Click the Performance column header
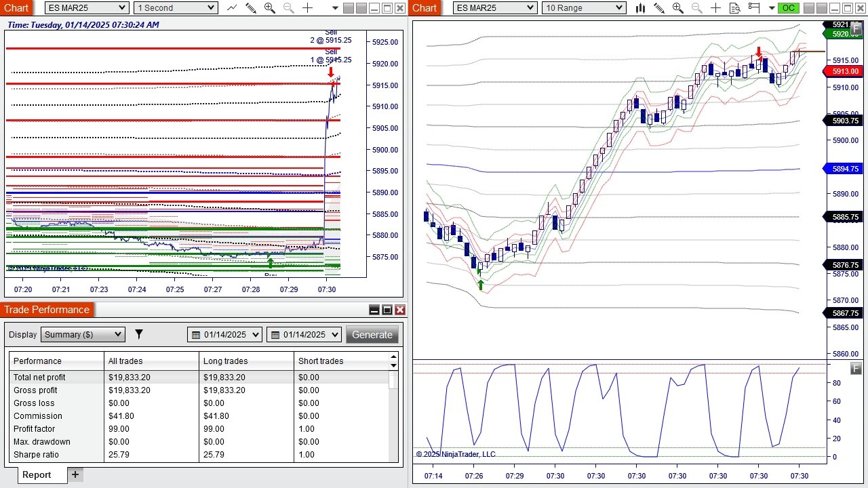This screenshot has height=488, width=868. click(57, 361)
